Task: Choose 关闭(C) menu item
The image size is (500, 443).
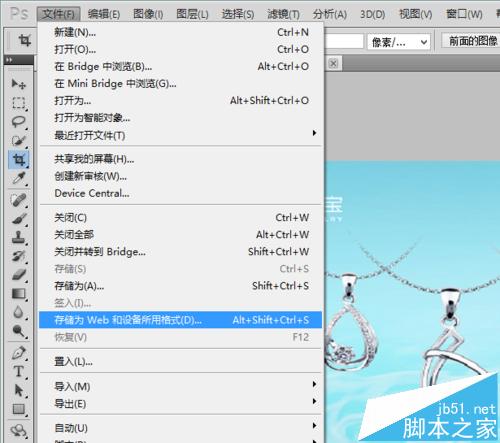Action: pos(181,218)
